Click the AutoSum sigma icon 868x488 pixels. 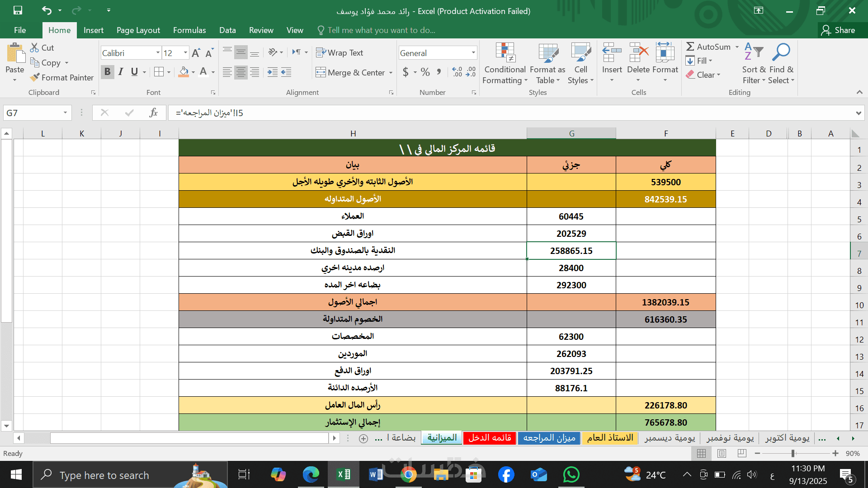(690, 47)
